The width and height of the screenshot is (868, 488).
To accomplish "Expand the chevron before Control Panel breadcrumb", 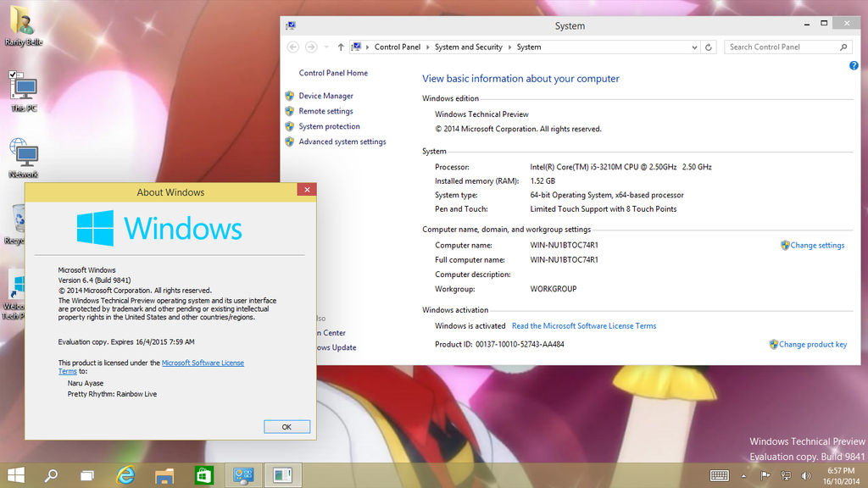I will [368, 47].
